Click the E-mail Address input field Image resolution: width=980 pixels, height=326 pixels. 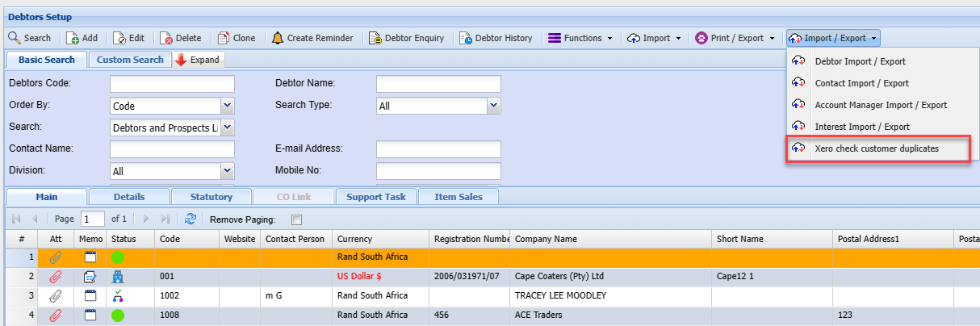438,149
